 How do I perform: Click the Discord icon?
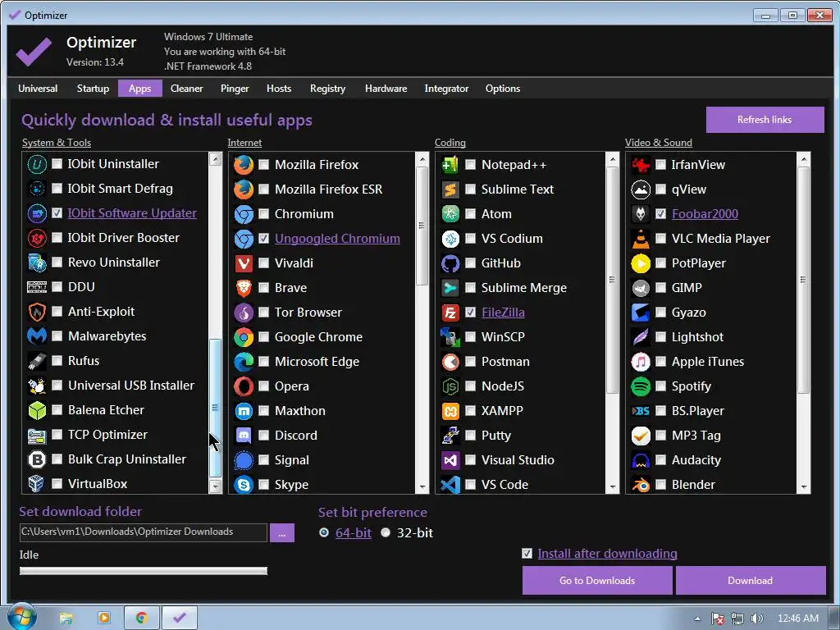point(244,436)
